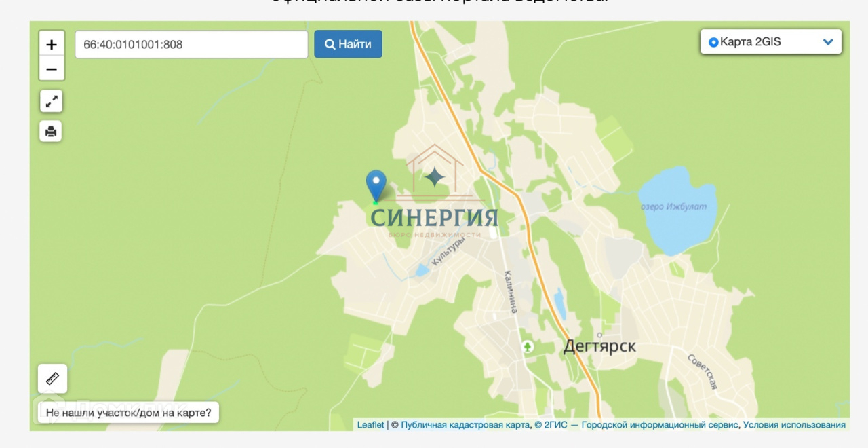
Task: Select the Карта 2GIS radio option
Action: click(x=713, y=42)
